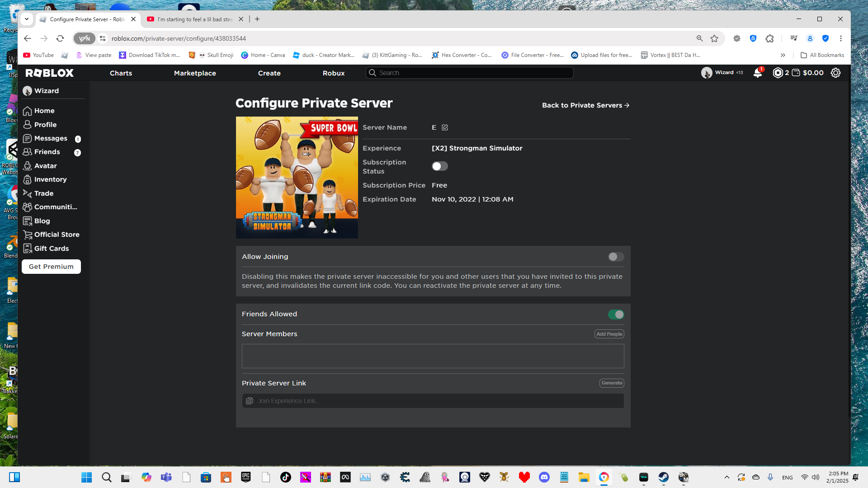Click the Add People button
Screen dimensions: 868x488
(x=609, y=334)
